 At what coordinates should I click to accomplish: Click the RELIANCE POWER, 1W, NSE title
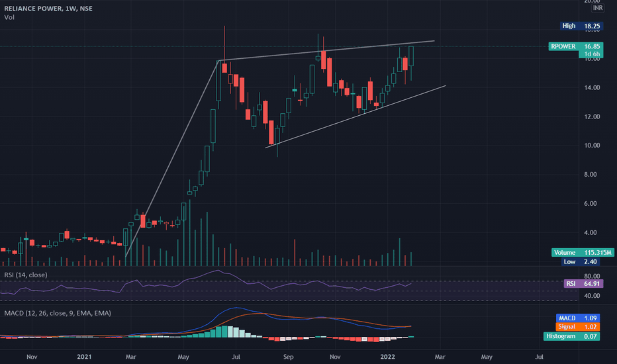tap(48, 8)
